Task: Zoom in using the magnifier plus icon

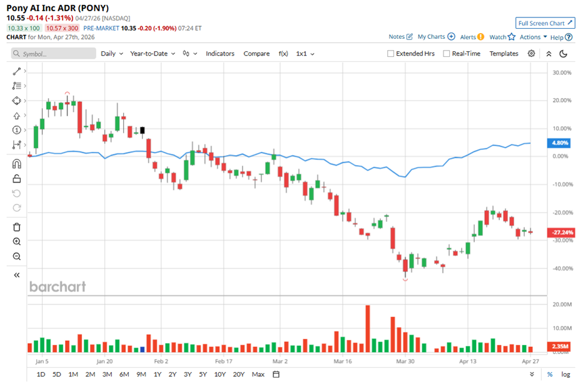Action: [x=17, y=241]
